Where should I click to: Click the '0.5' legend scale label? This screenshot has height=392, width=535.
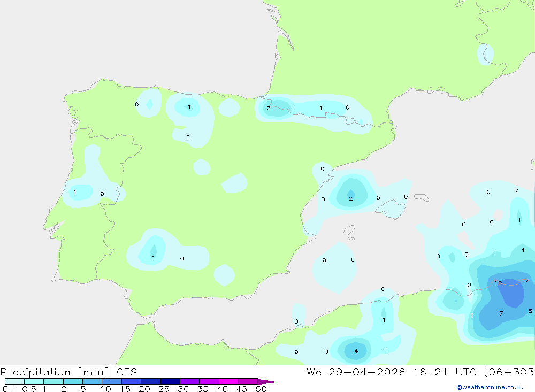[29, 389]
